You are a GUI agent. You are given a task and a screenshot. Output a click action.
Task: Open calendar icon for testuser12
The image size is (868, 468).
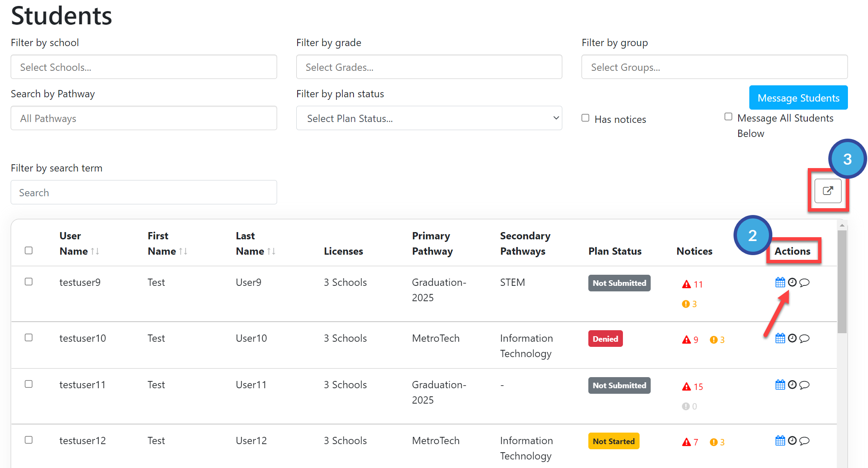pos(780,441)
